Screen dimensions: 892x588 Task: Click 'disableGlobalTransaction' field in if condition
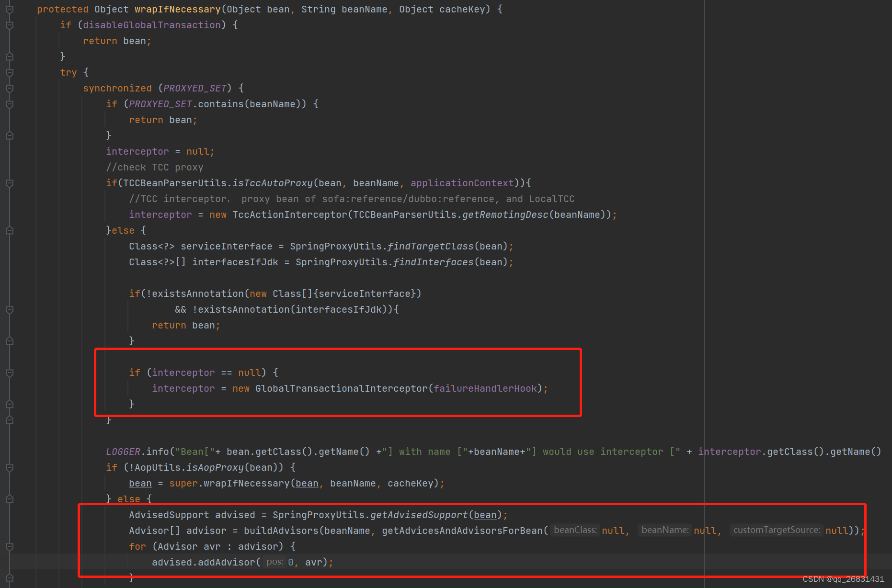(x=152, y=25)
